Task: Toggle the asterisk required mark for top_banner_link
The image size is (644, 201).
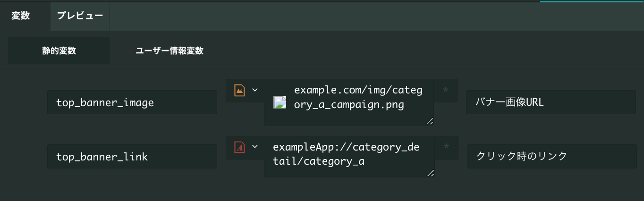Action: coord(446,148)
